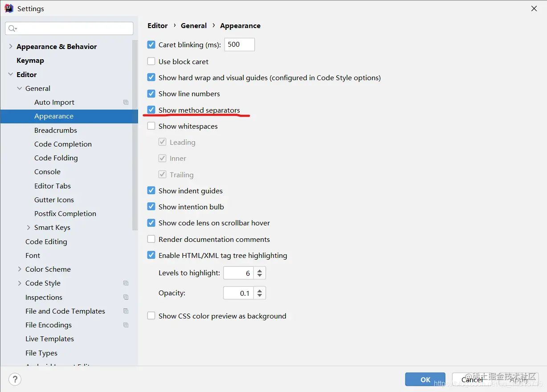
Task: Open the help question mark button
Action: 15,380
